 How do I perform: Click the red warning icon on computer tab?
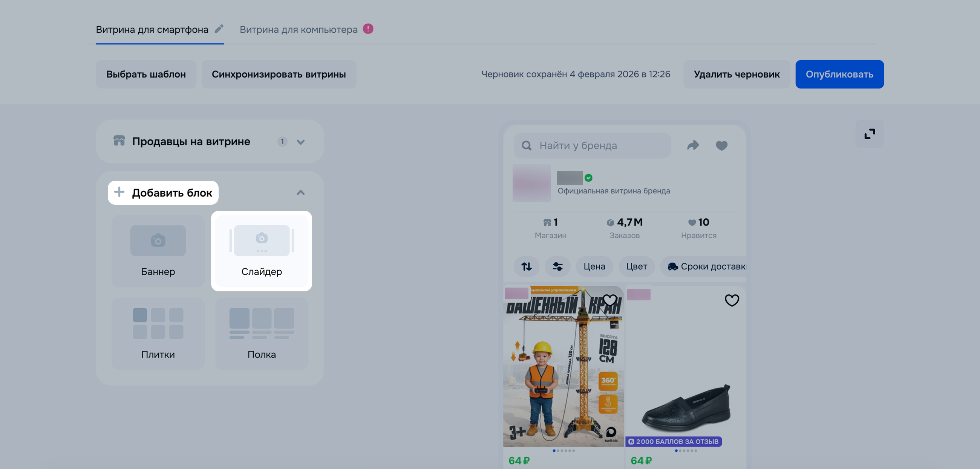click(368, 29)
